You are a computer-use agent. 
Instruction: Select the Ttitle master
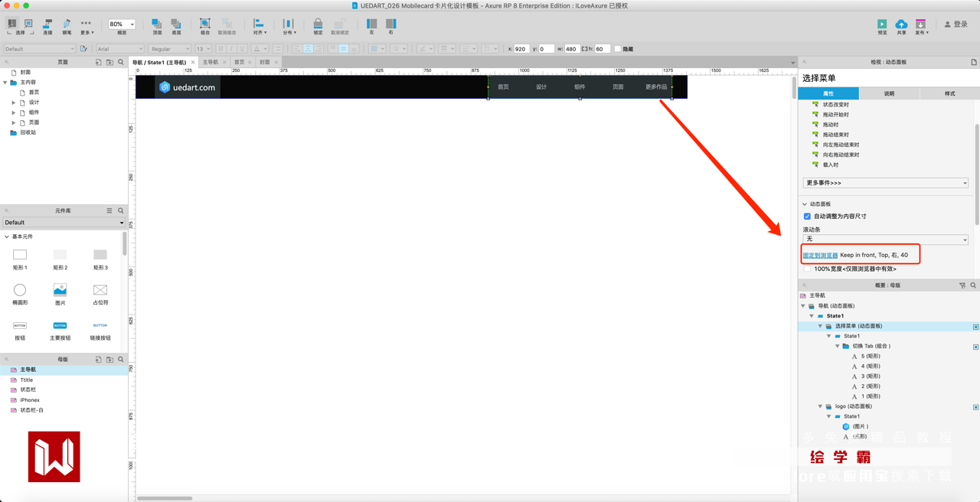[27, 380]
